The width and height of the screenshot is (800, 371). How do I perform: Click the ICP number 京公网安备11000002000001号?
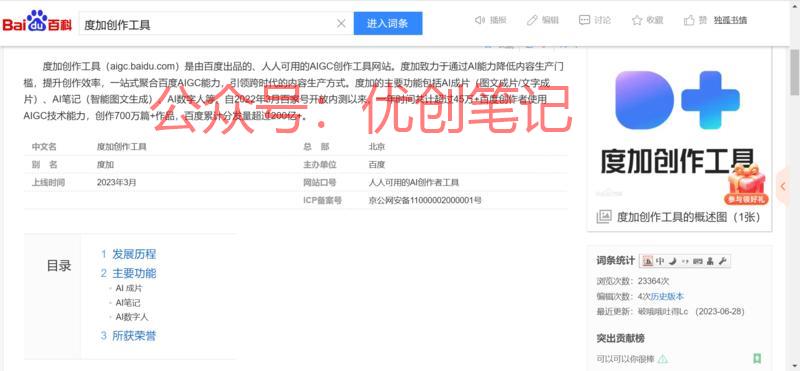point(424,200)
